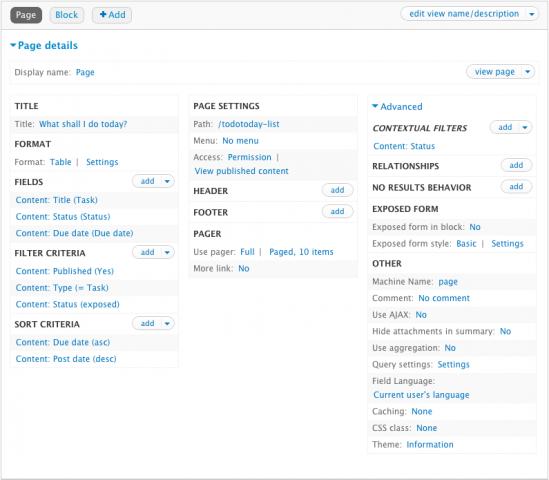Edit path /todotoday-list

[x=249, y=124]
